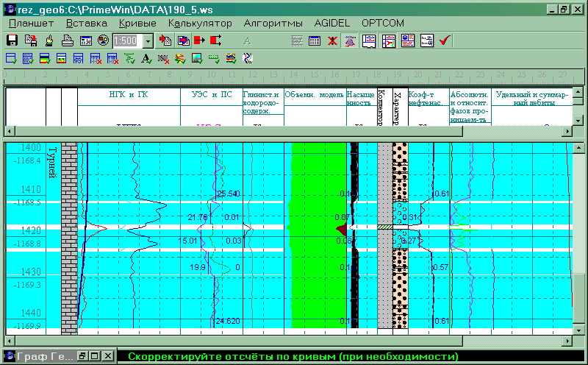The image size is (588, 365).
Task: Open the AGIDEL menu
Action: click(x=332, y=24)
